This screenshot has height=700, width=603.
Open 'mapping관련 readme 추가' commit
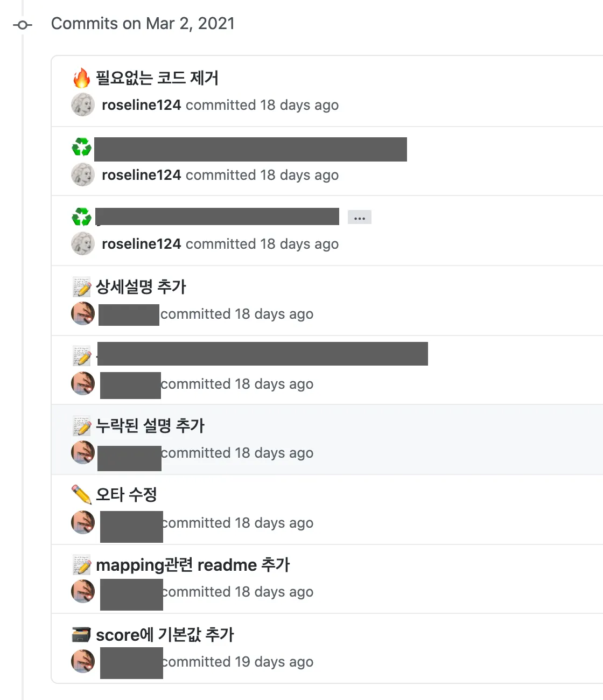[x=193, y=565]
